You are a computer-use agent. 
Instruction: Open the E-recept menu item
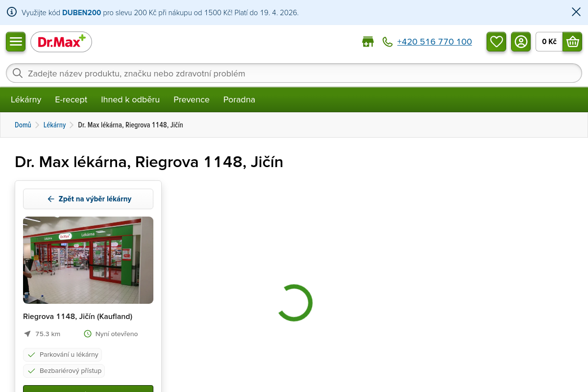(x=71, y=100)
